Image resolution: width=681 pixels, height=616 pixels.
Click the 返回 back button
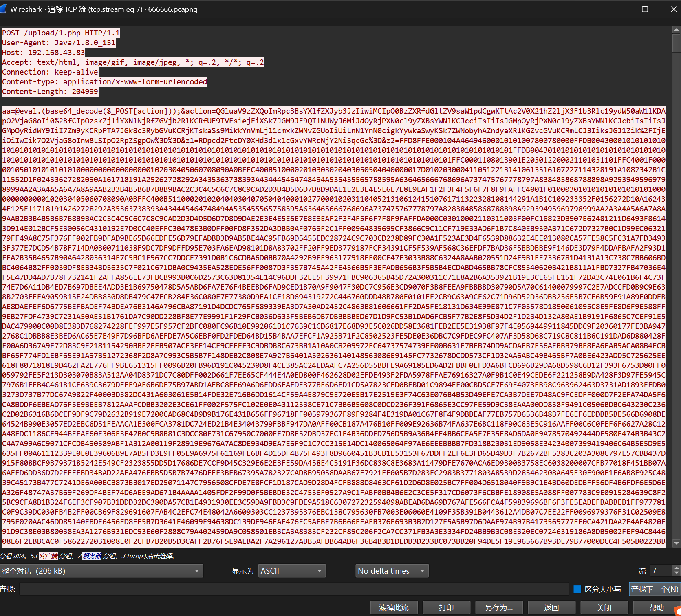click(x=551, y=607)
